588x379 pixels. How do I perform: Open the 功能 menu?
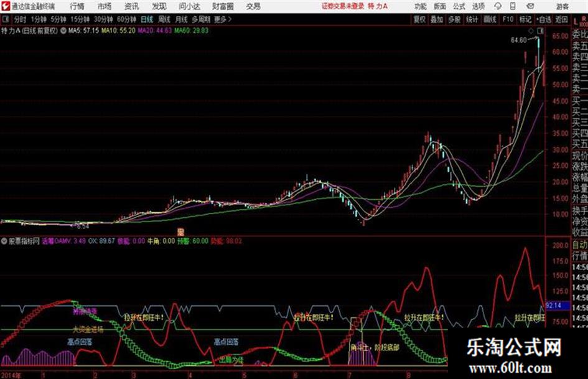tap(421, 6)
